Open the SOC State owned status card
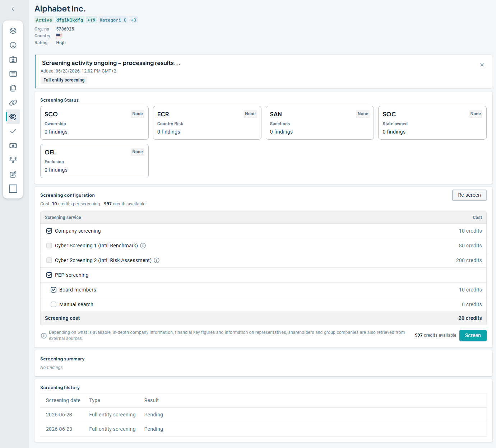The width and height of the screenshot is (496, 448). click(x=432, y=123)
